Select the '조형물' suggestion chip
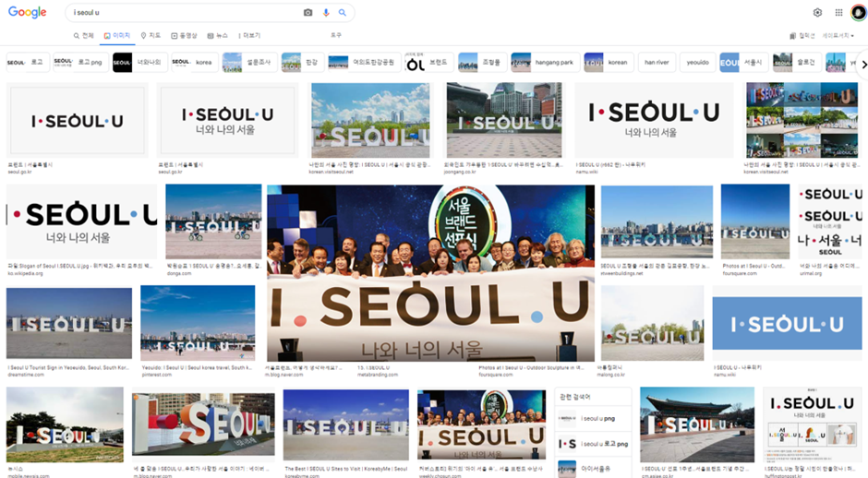Image resolution: width=868 pixels, height=478 pixels. click(483, 63)
